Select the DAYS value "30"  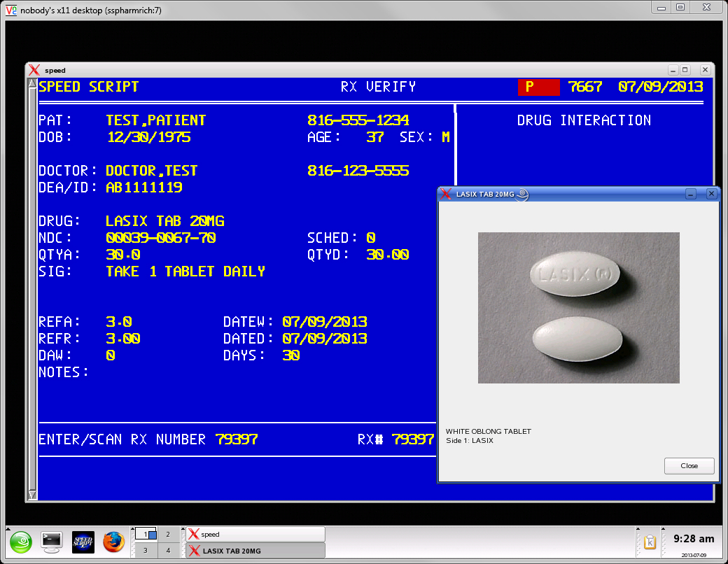click(x=291, y=355)
